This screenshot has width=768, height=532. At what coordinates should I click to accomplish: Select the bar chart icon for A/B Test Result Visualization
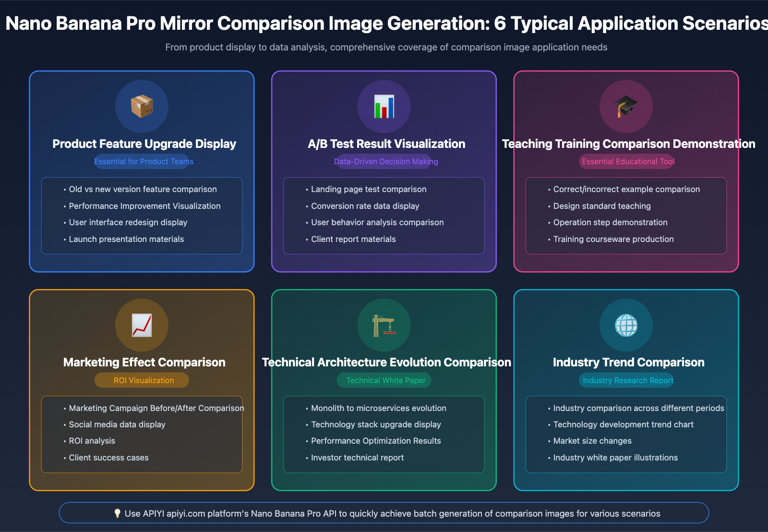pyautogui.click(x=384, y=107)
